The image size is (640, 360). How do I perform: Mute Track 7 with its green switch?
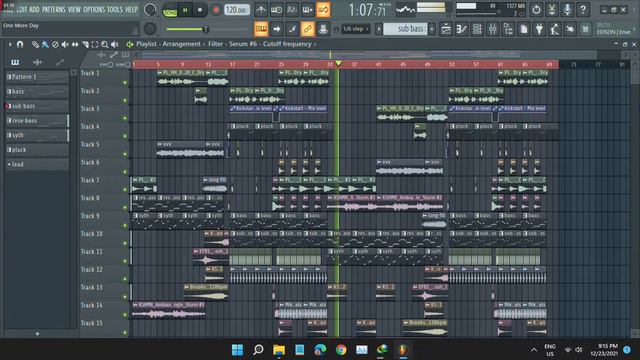click(x=125, y=189)
